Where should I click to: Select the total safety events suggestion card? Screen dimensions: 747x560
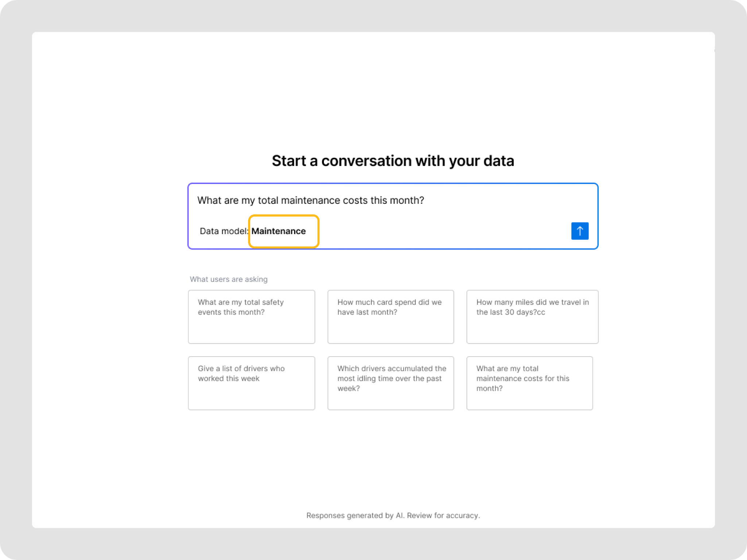click(x=251, y=316)
